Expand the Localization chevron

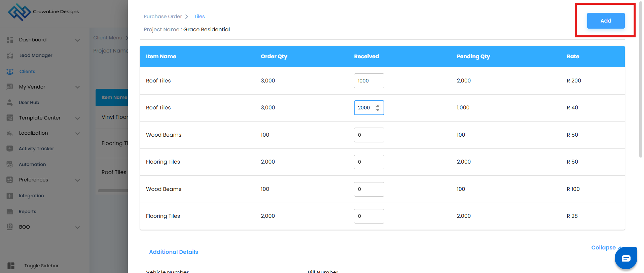(78, 133)
